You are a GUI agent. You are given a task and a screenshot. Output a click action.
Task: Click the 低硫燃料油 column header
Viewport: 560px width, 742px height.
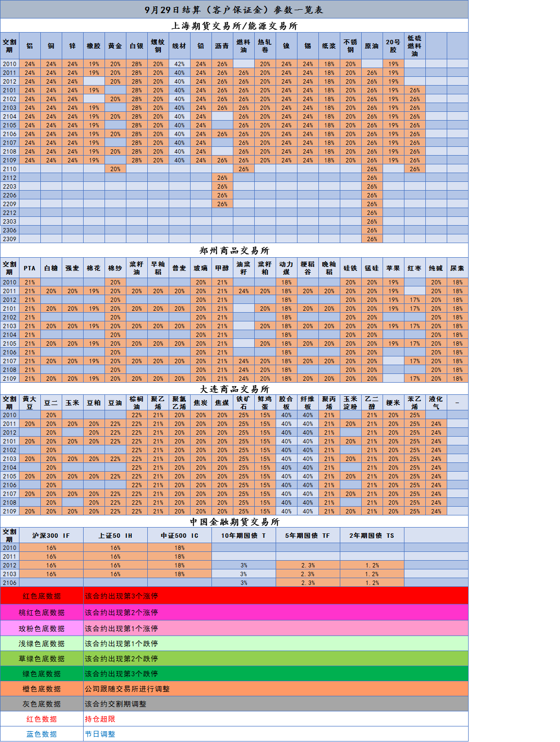coord(415,46)
